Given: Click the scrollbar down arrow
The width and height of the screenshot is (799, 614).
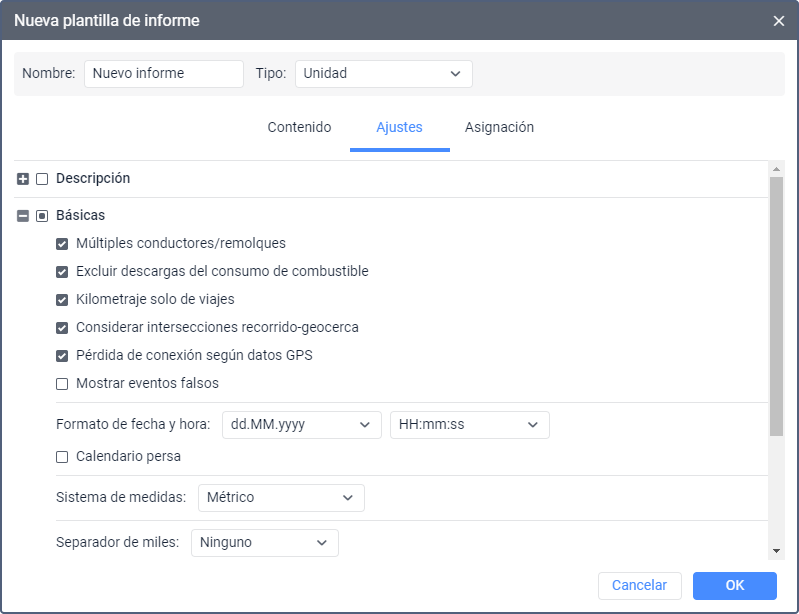Looking at the screenshot, I should [776, 551].
